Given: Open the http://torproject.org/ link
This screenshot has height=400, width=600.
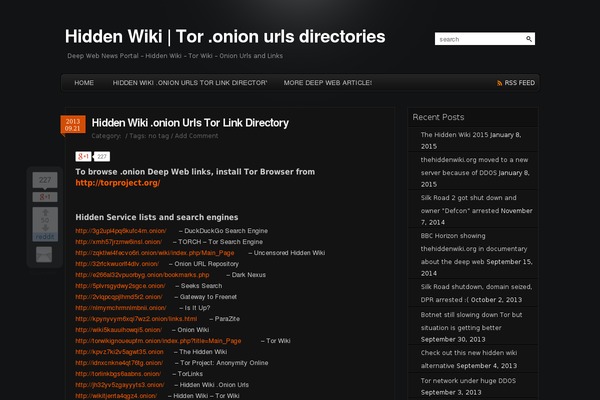Looking at the screenshot, I should click(x=118, y=183).
